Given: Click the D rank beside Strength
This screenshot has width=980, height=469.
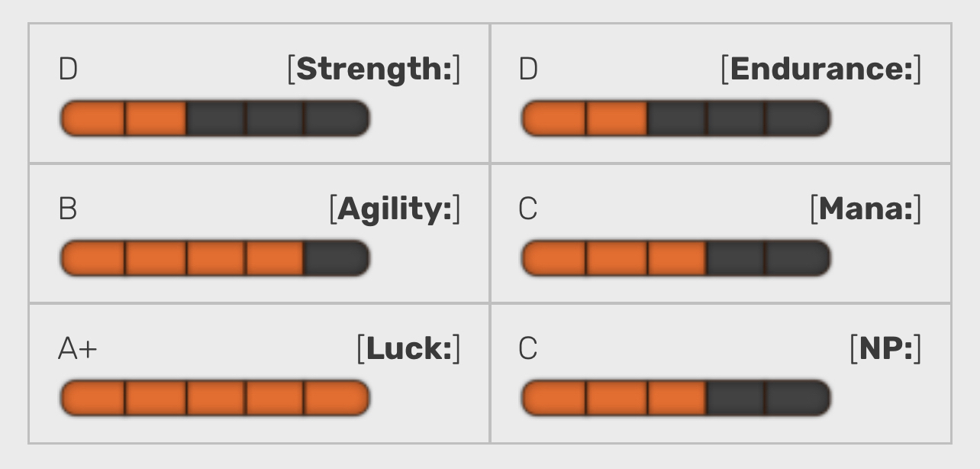Looking at the screenshot, I should pos(68,70).
